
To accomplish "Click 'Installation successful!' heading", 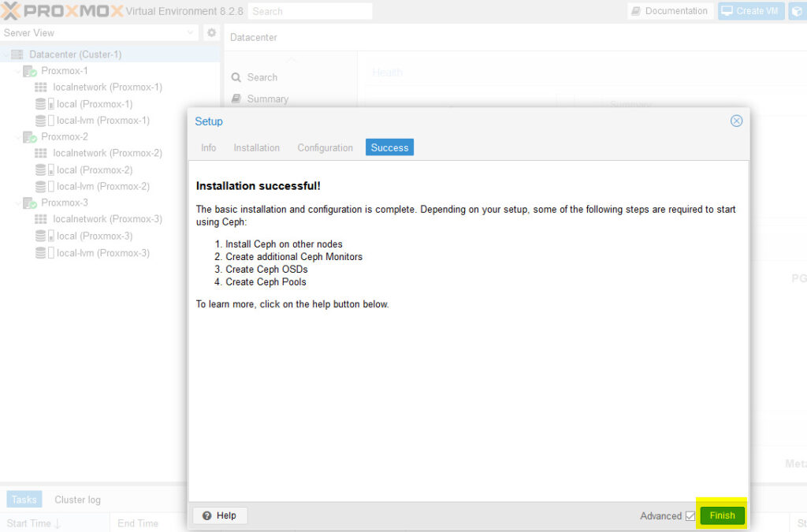I will [x=258, y=186].
